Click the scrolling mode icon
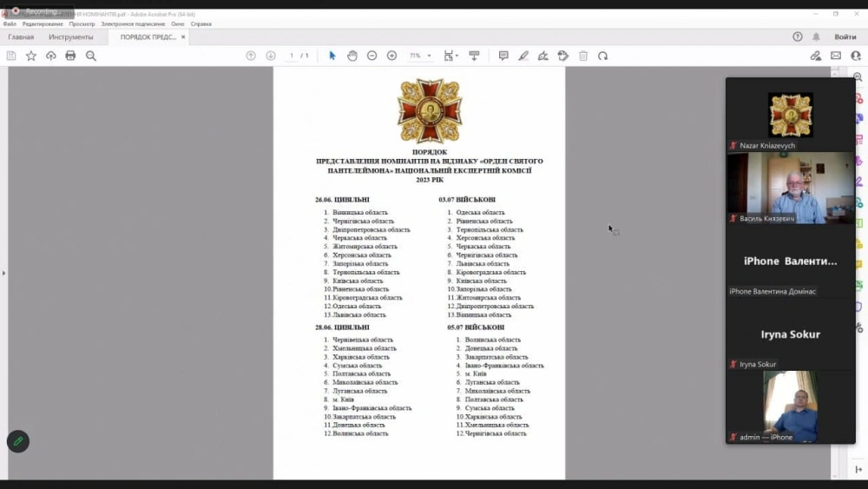Screen dimensions: 868x489 pos(475,56)
